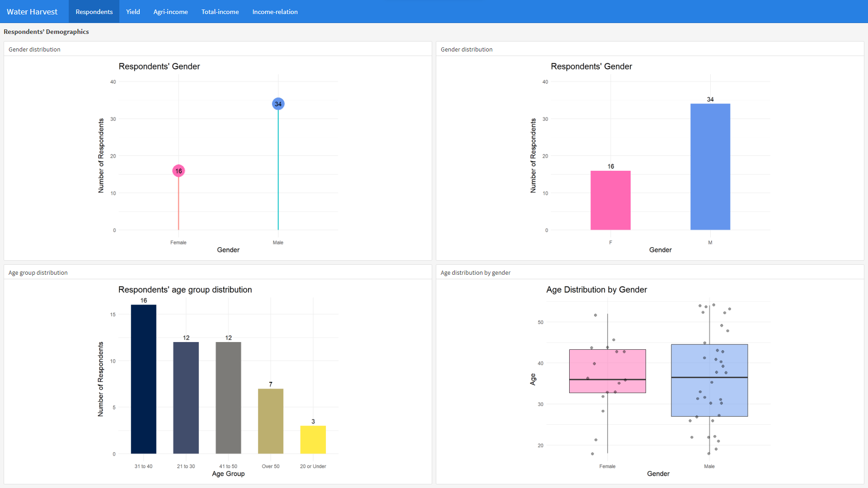Click the value label 34 above M bar
868x488 pixels.
(710, 99)
